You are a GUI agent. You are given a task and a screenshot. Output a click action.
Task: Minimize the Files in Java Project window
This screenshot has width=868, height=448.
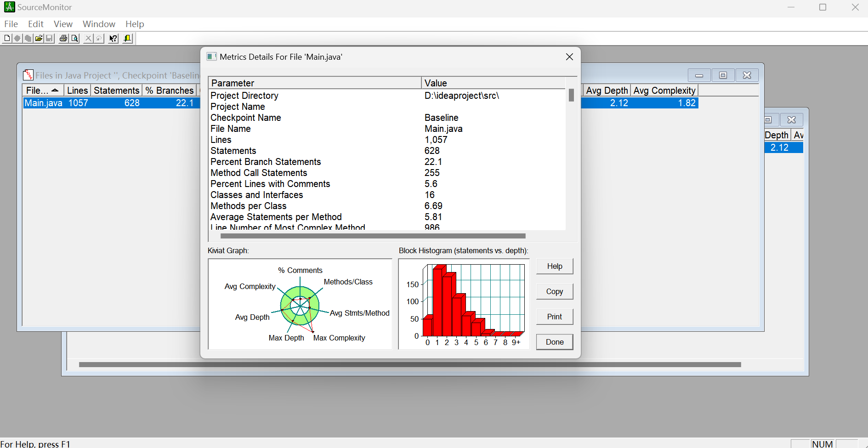coord(699,75)
